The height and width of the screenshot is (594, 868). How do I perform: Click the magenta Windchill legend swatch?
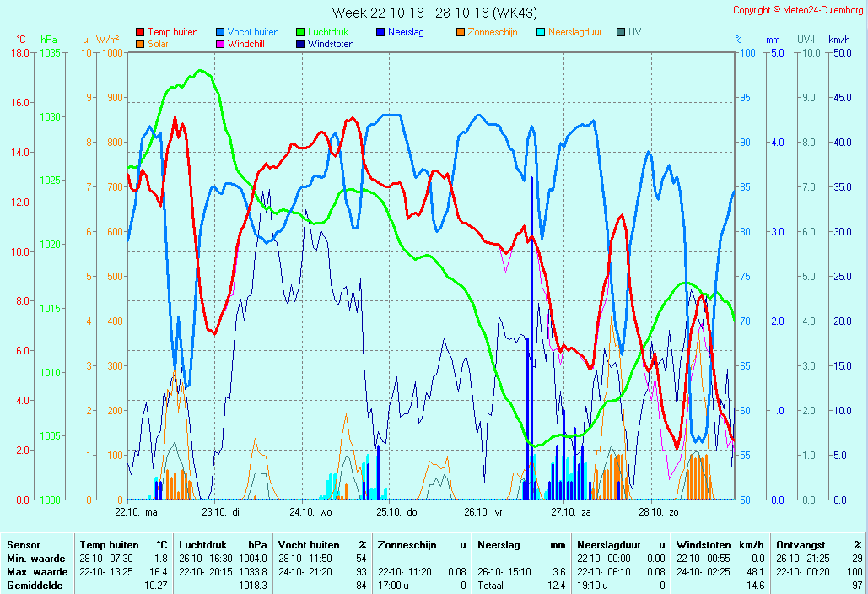[x=220, y=44]
